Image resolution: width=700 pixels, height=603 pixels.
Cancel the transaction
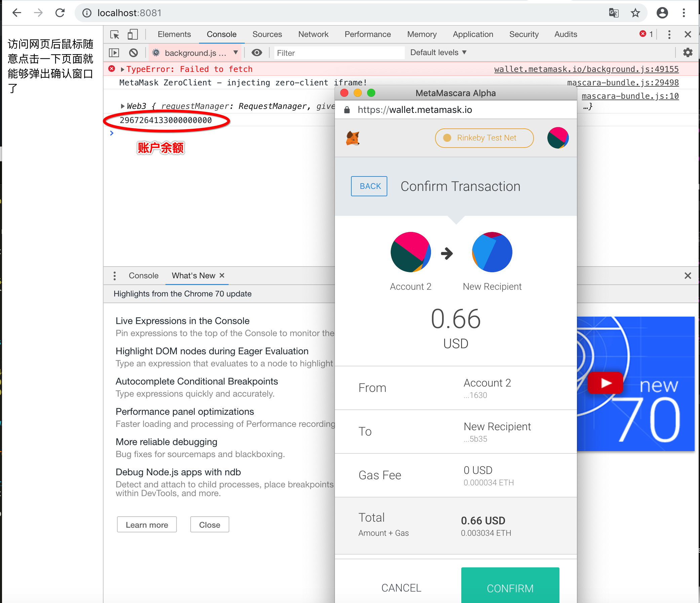401,588
